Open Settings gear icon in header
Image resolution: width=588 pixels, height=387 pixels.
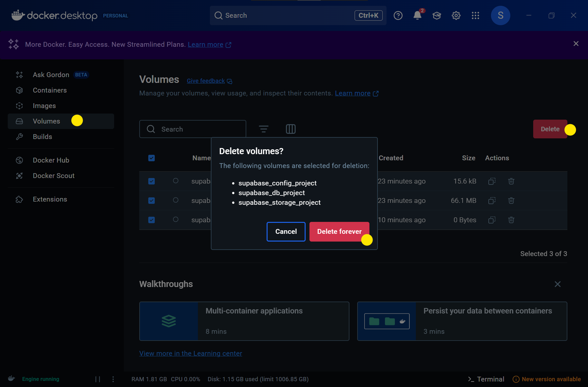[456, 15]
